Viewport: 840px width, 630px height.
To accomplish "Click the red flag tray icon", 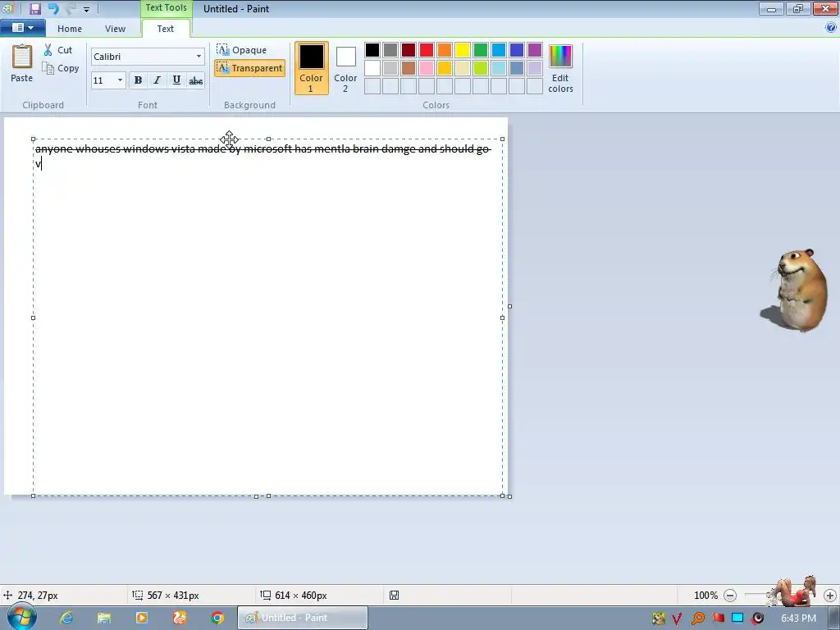I will pyautogui.click(x=718, y=619).
